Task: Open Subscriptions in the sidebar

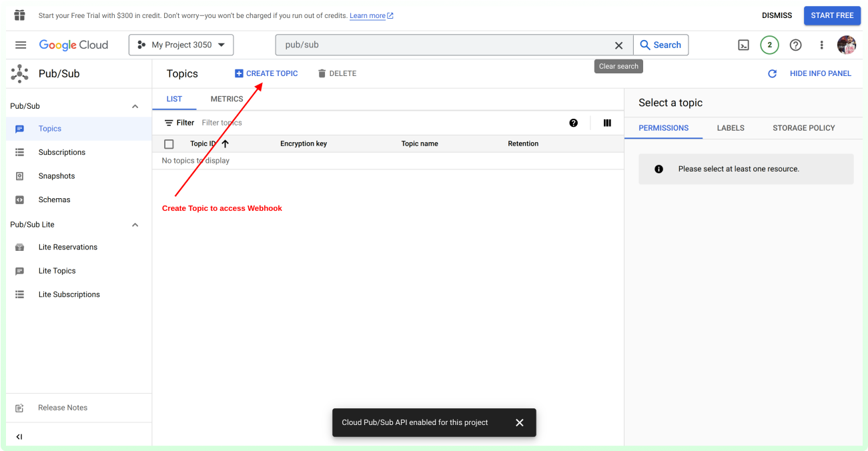Action: 62,153
